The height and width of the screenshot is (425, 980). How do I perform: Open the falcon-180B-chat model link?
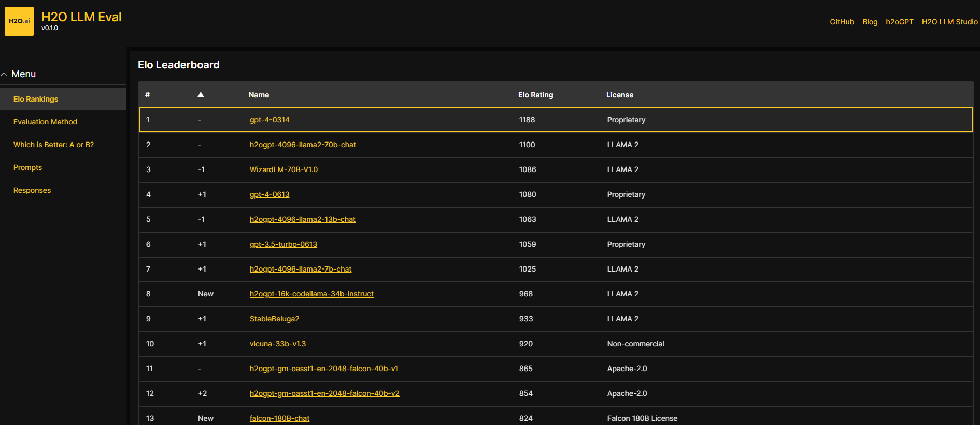(x=279, y=418)
